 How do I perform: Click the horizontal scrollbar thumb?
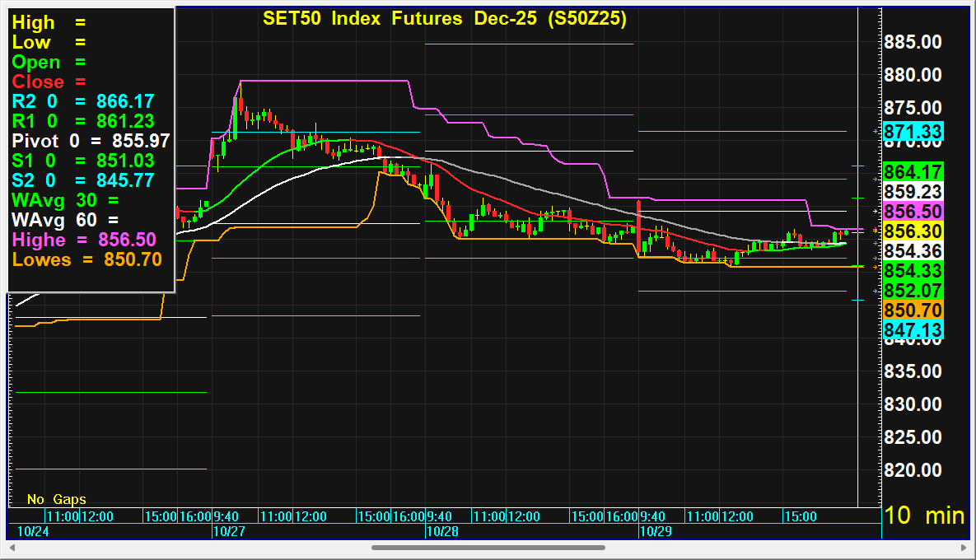pyautogui.click(x=488, y=547)
